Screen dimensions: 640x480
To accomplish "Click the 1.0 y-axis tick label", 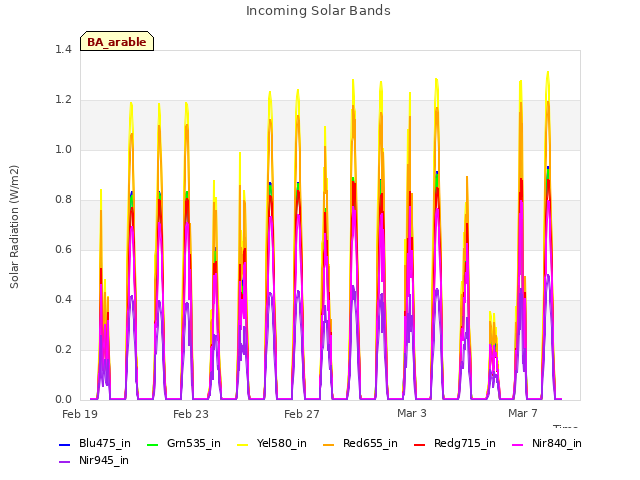I will pyautogui.click(x=63, y=150).
